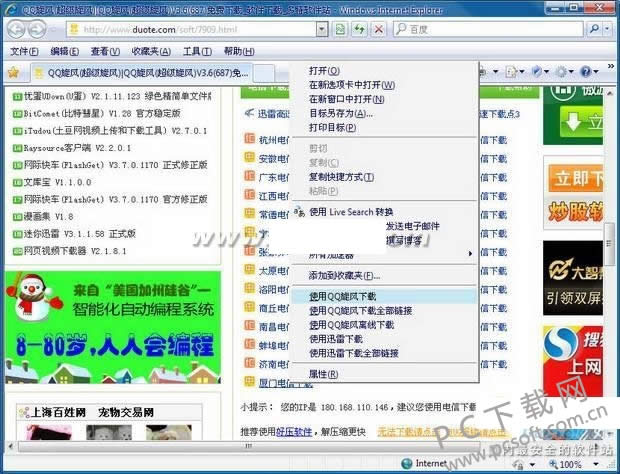Open the Tools gear icon in the command bar
The image size is (620, 474).
561,72
